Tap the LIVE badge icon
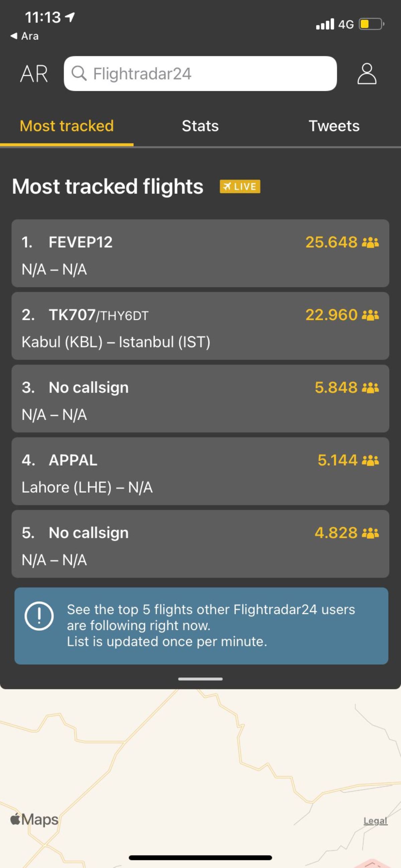The height and width of the screenshot is (868, 401). click(240, 187)
